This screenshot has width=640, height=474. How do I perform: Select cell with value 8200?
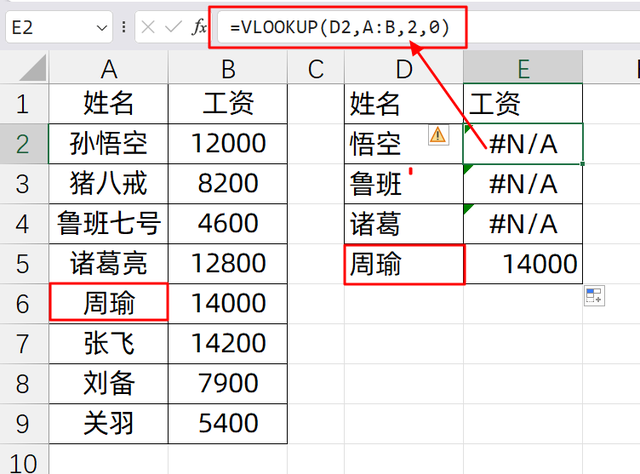(x=228, y=184)
